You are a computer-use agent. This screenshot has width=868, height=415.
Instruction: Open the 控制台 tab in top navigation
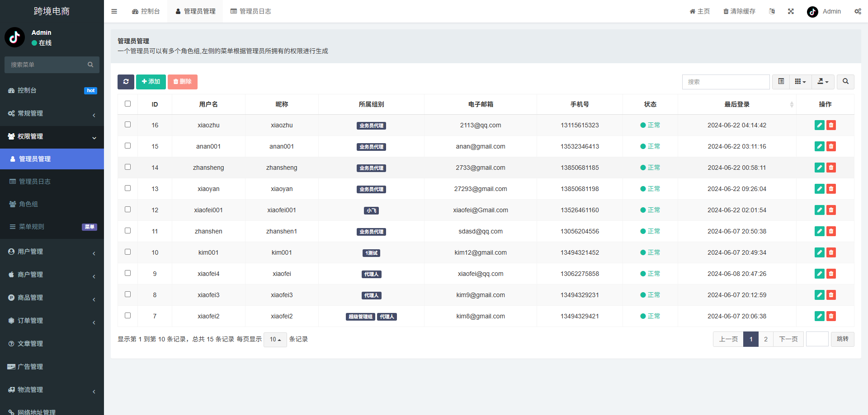coord(146,11)
